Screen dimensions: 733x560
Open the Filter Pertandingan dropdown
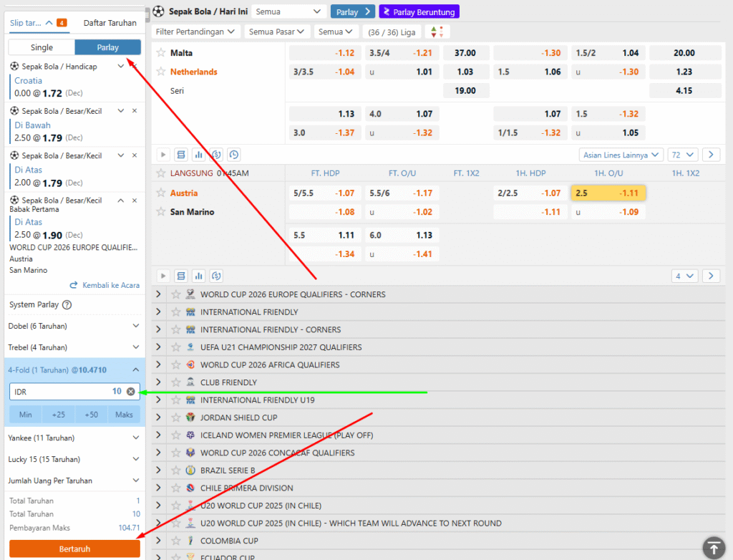[x=195, y=32]
